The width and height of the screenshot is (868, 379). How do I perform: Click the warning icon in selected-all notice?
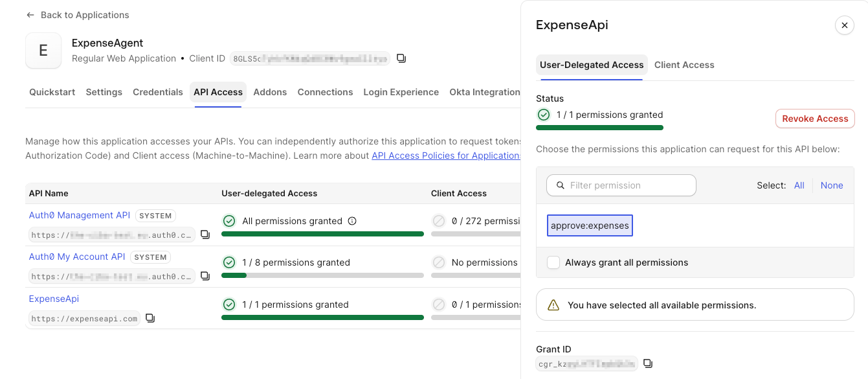click(553, 304)
